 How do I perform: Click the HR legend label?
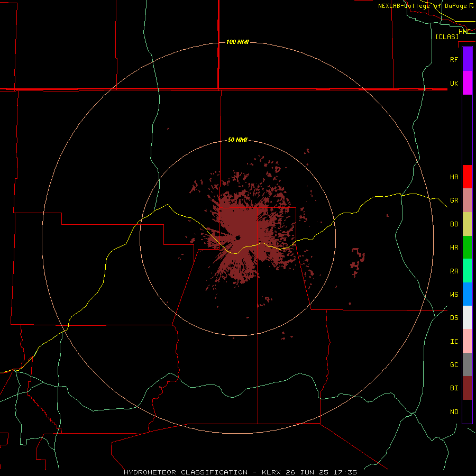(x=454, y=248)
